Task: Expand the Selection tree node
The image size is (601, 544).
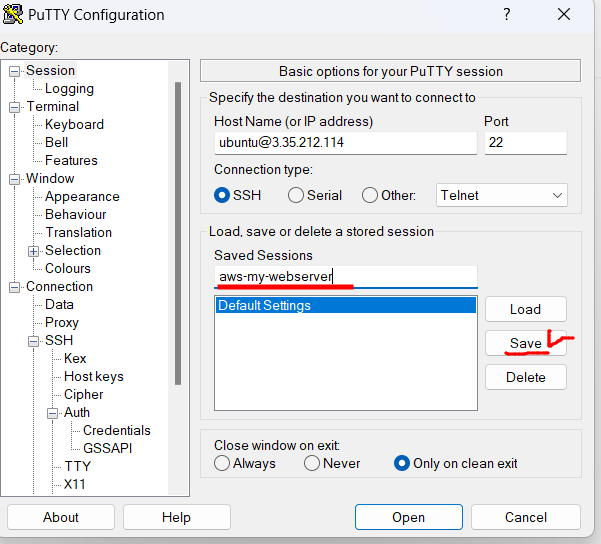Action: pyautogui.click(x=33, y=251)
